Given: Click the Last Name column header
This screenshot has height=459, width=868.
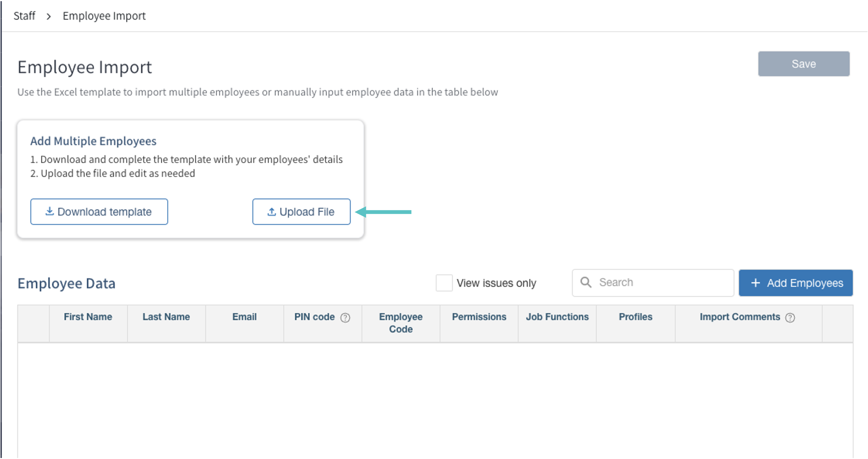Looking at the screenshot, I should (x=166, y=317).
